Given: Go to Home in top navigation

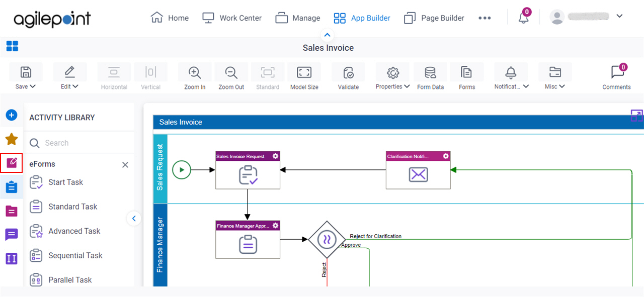Looking at the screenshot, I should click(x=170, y=18).
